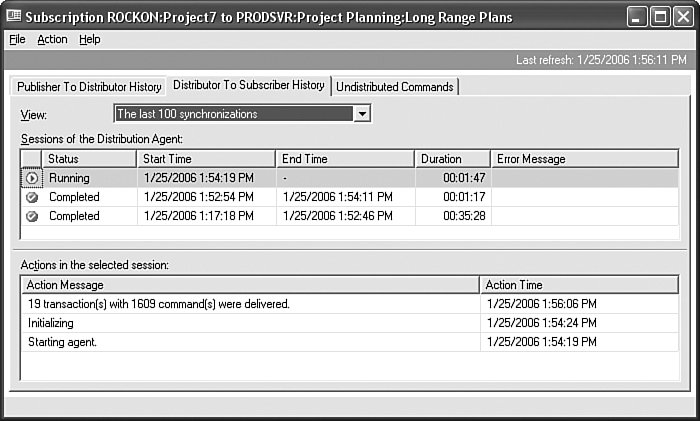Switch to Undistributed Commands tab

click(395, 87)
